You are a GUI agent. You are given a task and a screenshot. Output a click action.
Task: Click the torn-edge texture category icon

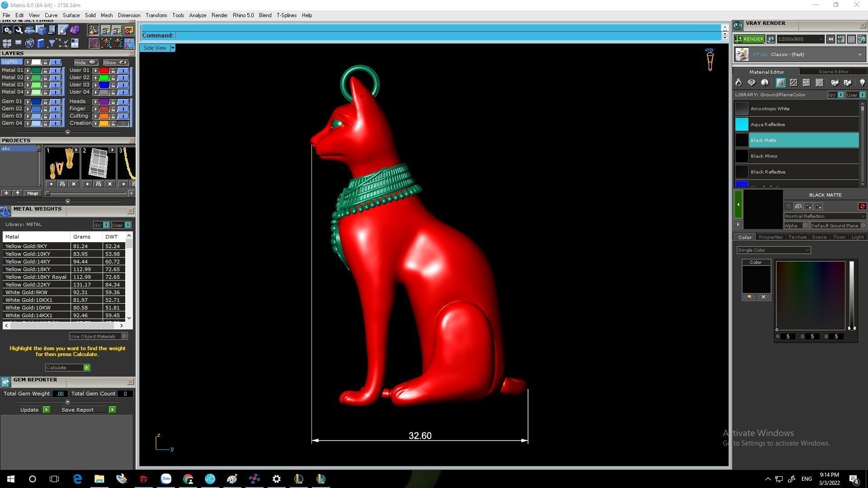tap(819, 83)
